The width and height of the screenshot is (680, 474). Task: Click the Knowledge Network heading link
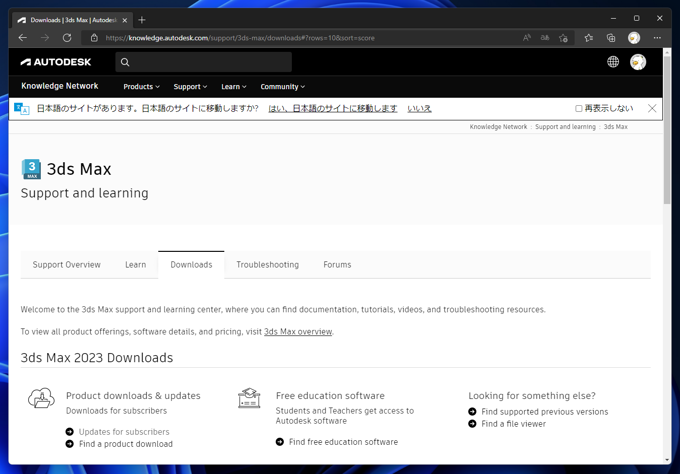tap(60, 86)
